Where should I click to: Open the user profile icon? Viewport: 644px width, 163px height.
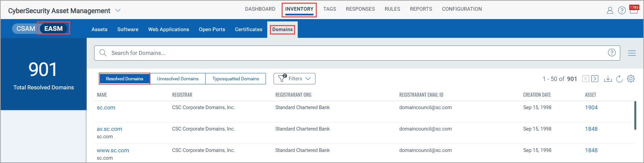pyautogui.click(x=610, y=10)
